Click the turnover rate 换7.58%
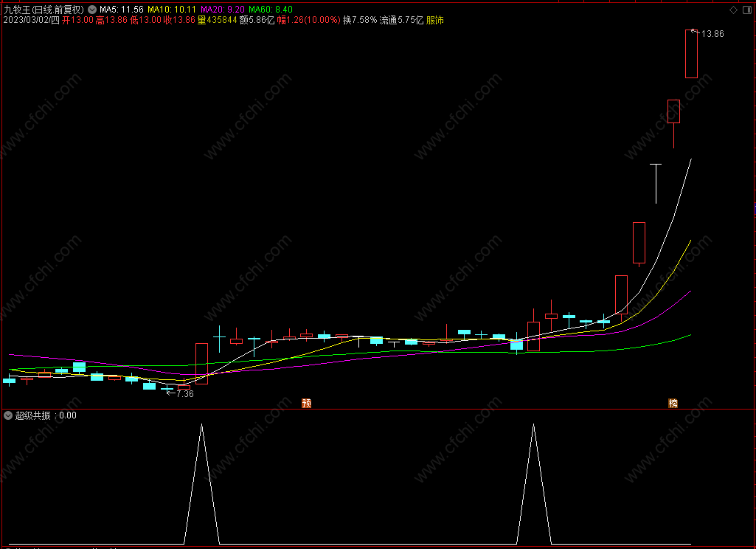The image size is (756, 549). 360,20
